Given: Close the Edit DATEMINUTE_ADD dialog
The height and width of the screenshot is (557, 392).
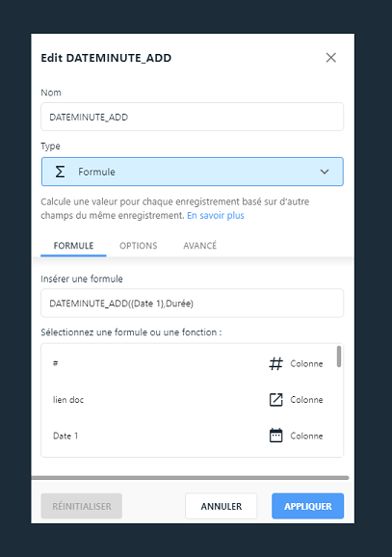Looking at the screenshot, I should tap(331, 58).
